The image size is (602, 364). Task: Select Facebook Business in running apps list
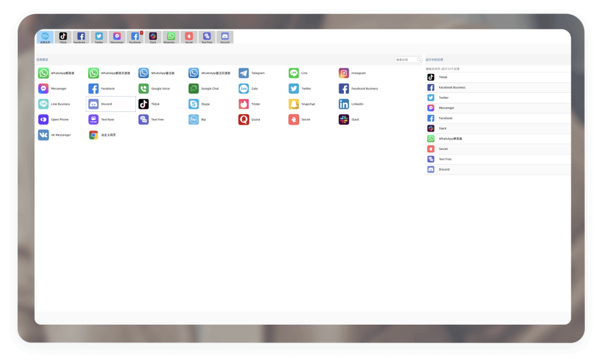451,87
